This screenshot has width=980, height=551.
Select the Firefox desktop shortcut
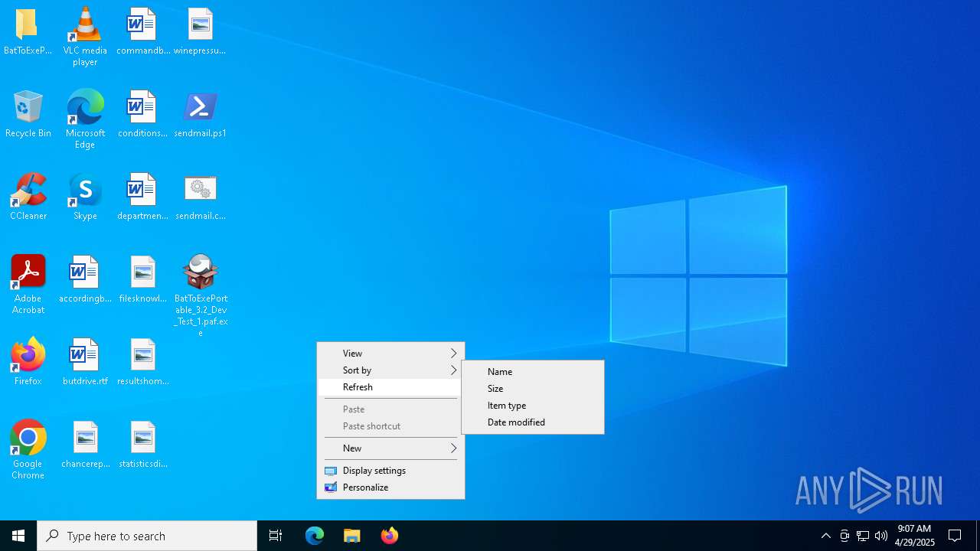(x=28, y=355)
